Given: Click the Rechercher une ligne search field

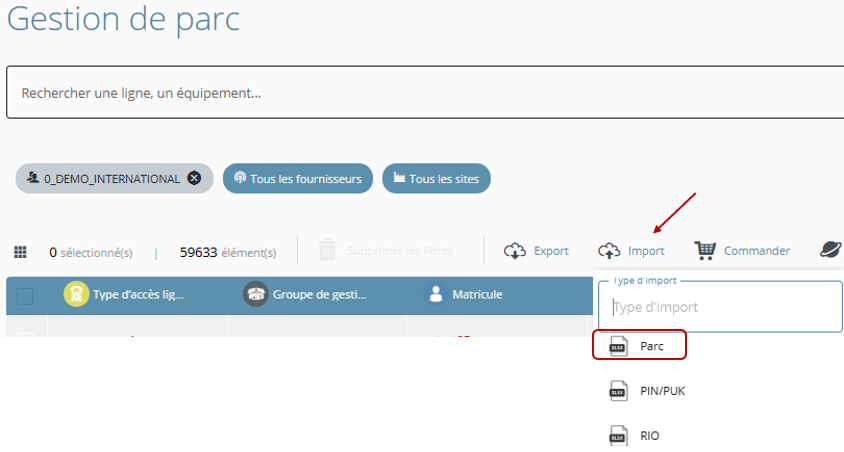Looking at the screenshot, I should pos(425,93).
